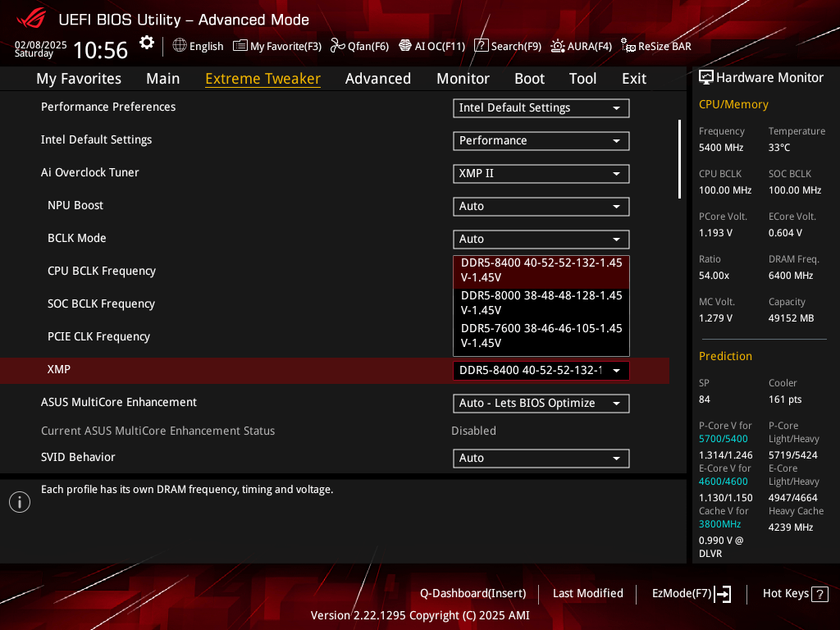Open settings gear next to clock
Viewport: 840px width, 630px height.
point(147,43)
